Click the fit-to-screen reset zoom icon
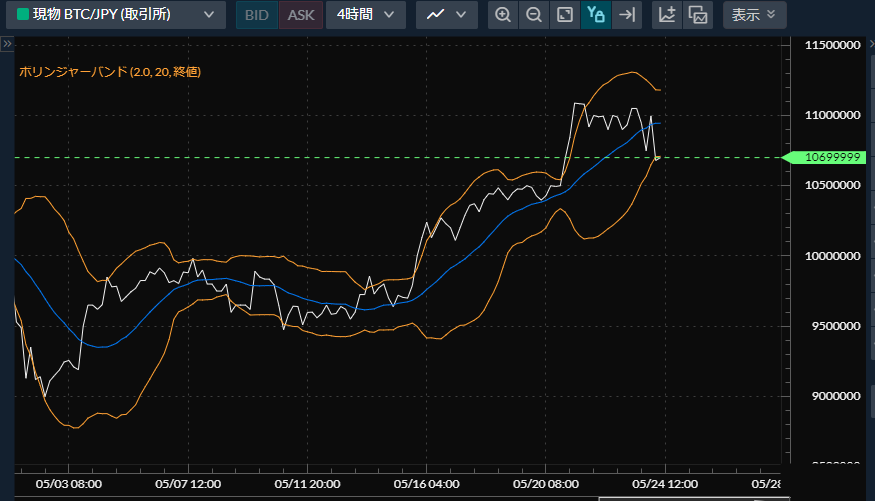This screenshot has height=501, width=875. (x=565, y=15)
